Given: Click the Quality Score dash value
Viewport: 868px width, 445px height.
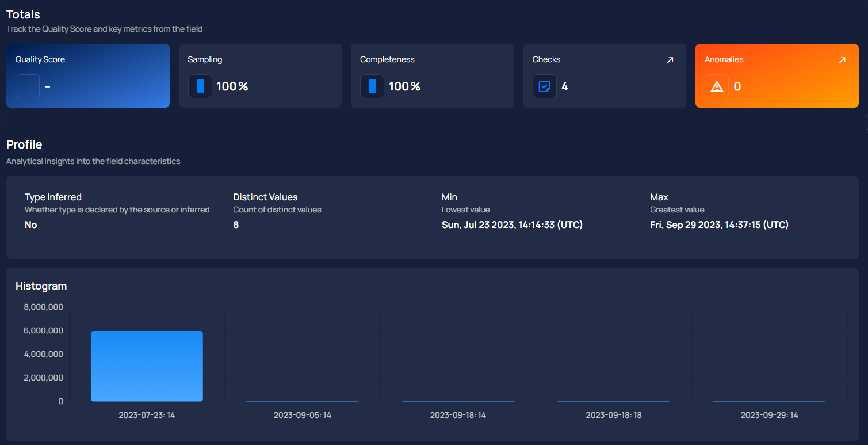Looking at the screenshot, I should pyautogui.click(x=48, y=86).
